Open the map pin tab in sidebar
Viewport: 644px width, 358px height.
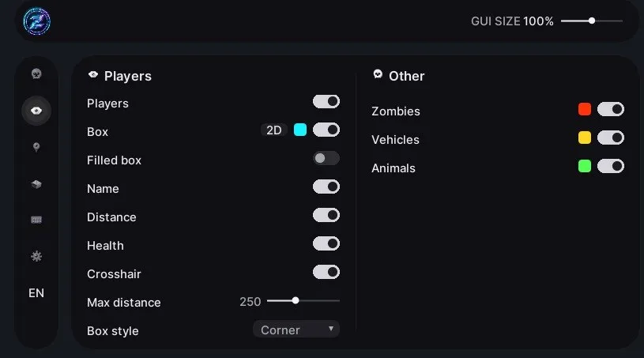click(36, 147)
